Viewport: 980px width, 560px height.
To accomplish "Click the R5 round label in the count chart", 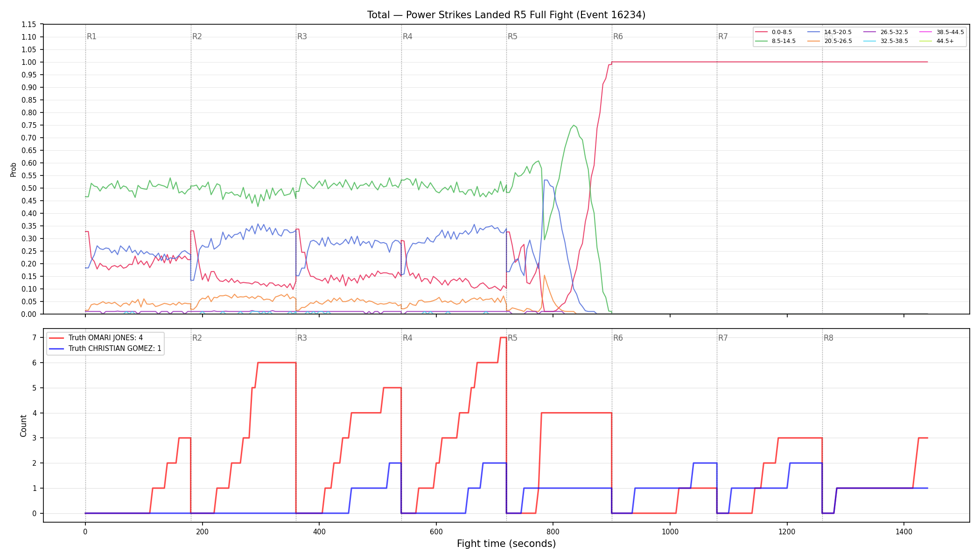I will click(513, 338).
